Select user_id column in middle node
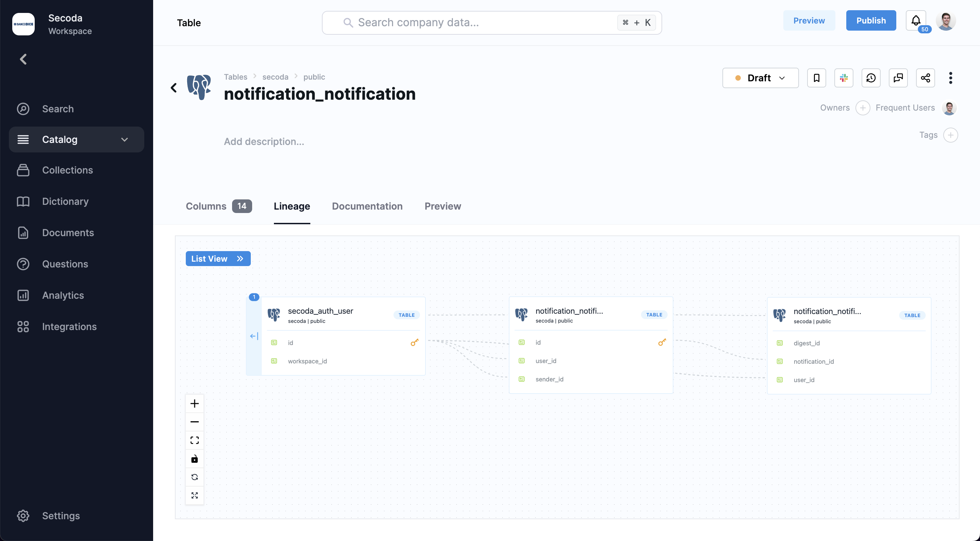This screenshot has width=980, height=541. [x=545, y=361]
